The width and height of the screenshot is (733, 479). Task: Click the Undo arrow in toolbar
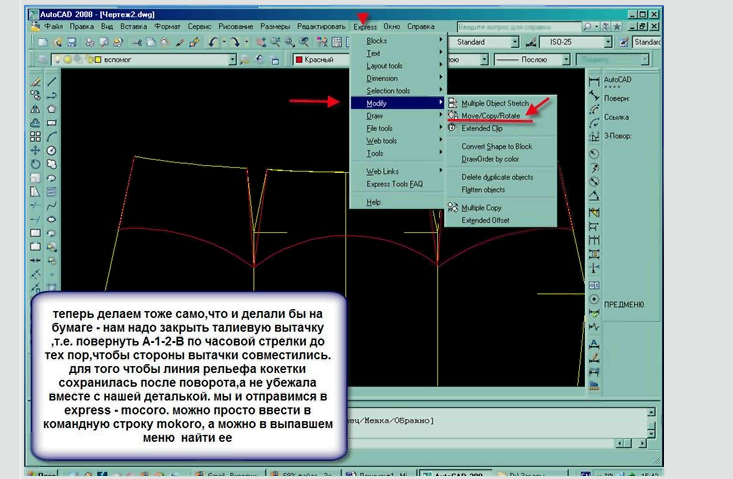point(214,43)
